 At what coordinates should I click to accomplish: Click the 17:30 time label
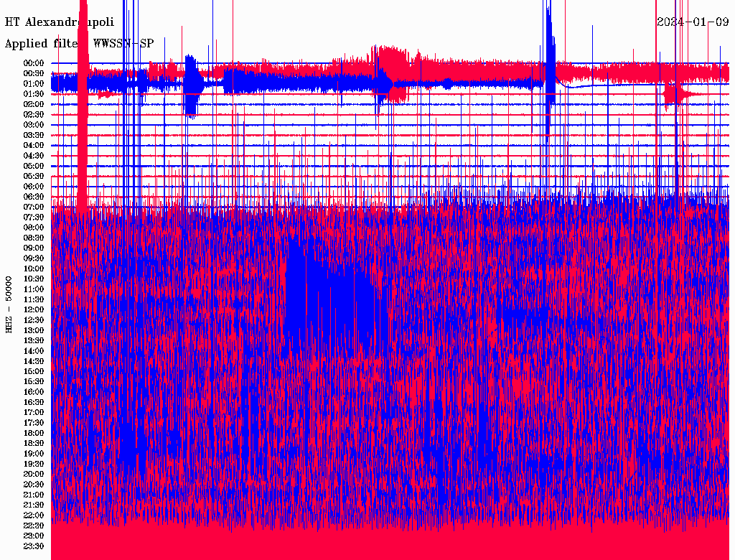[x=34, y=423]
